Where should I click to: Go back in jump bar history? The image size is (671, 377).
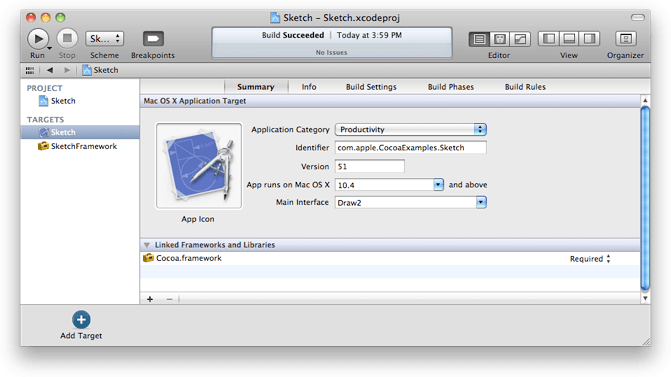tap(50, 70)
